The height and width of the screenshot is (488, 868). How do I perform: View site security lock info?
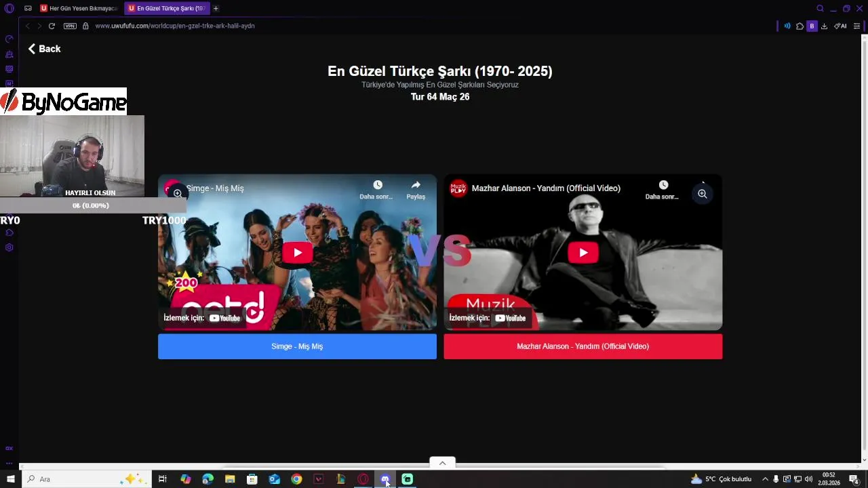85,26
